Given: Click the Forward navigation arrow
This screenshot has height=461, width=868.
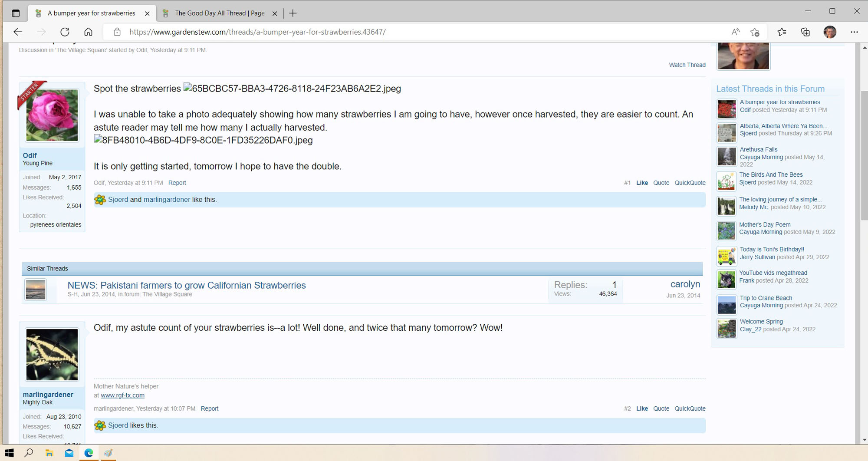Looking at the screenshot, I should [x=41, y=32].
